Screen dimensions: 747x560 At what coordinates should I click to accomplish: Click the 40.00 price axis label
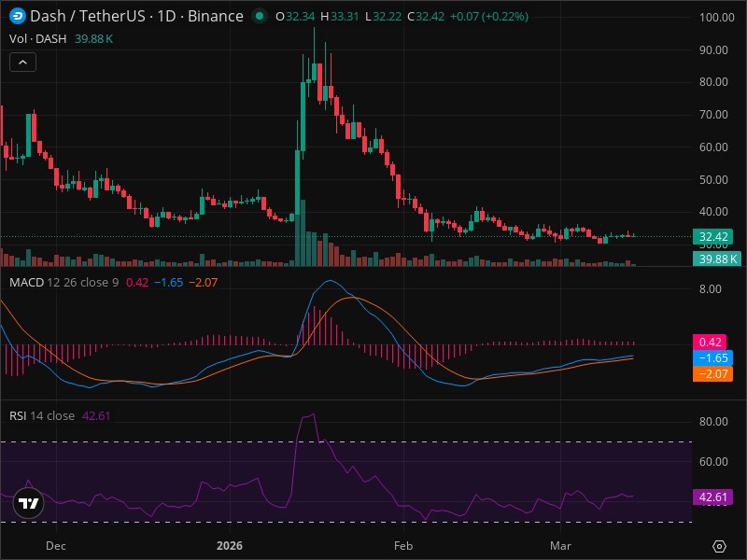(x=713, y=212)
